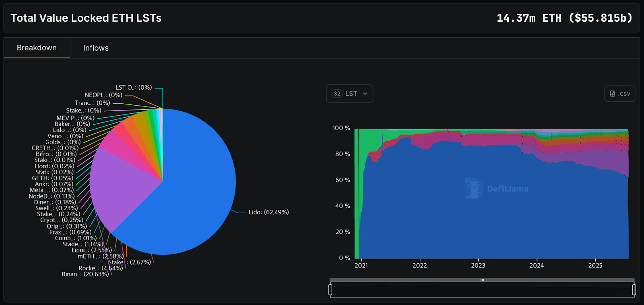Select the 'Hord: (0.02%)' label
Image resolution: width=644 pixels, height=305 pixels.
[54, 166]
